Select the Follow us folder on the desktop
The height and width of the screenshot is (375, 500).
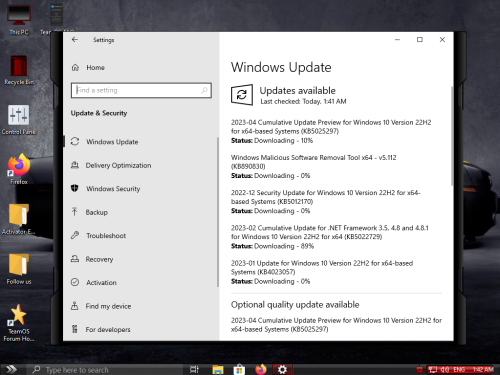tap(19, 269)
